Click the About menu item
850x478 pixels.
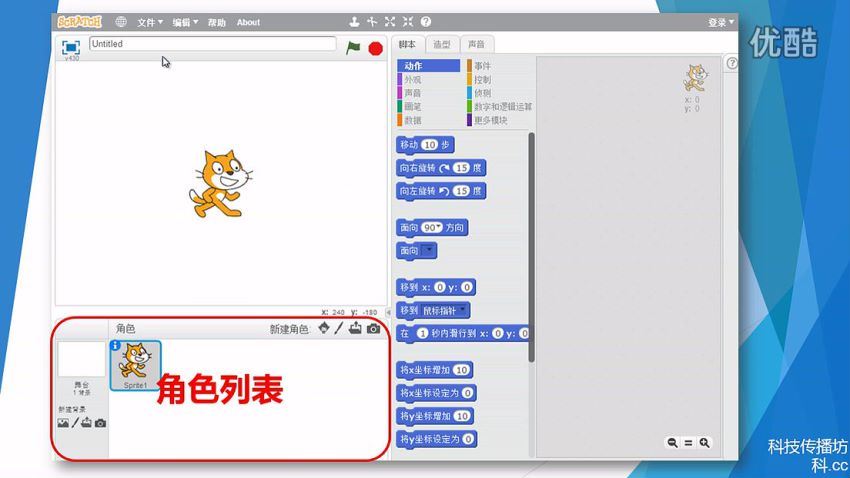[248, 22]
